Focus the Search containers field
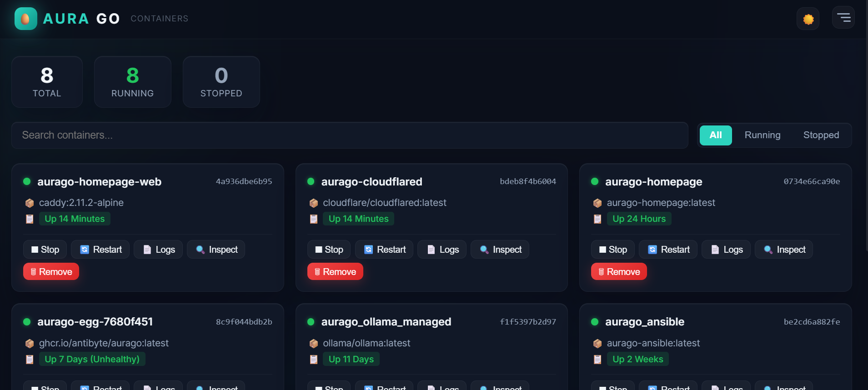The width and height of the screenshot is (868, 390). click(350, 135)
